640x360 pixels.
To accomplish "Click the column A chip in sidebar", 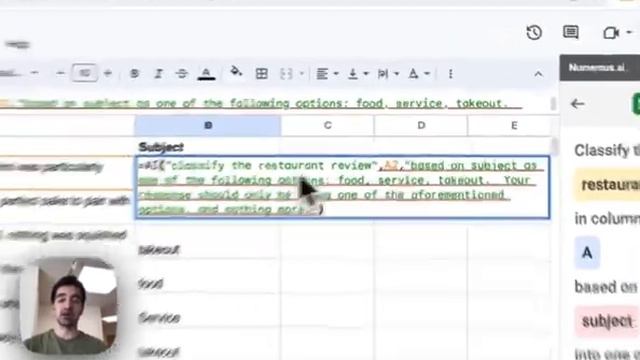I will click(x=587, y=253).
